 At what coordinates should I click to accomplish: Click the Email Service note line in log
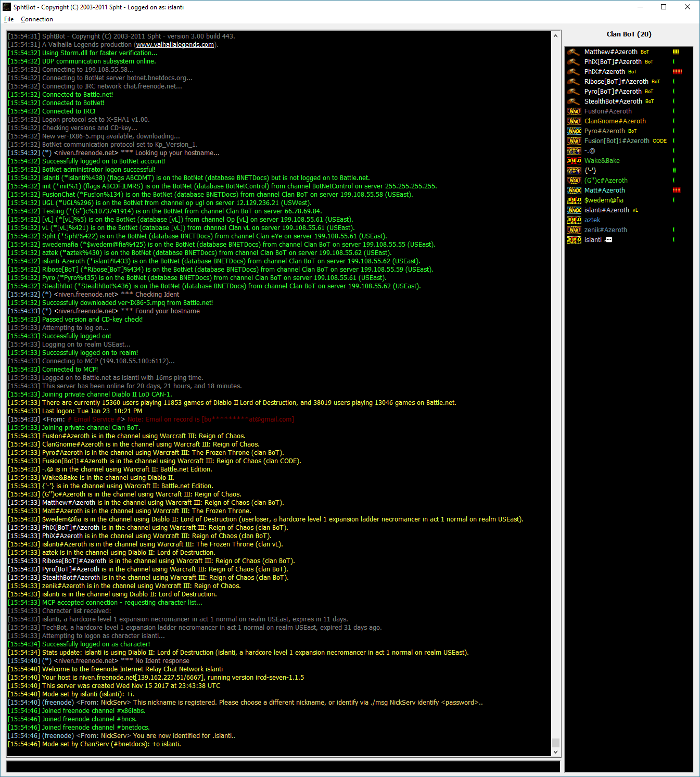(x=151, y=419)
